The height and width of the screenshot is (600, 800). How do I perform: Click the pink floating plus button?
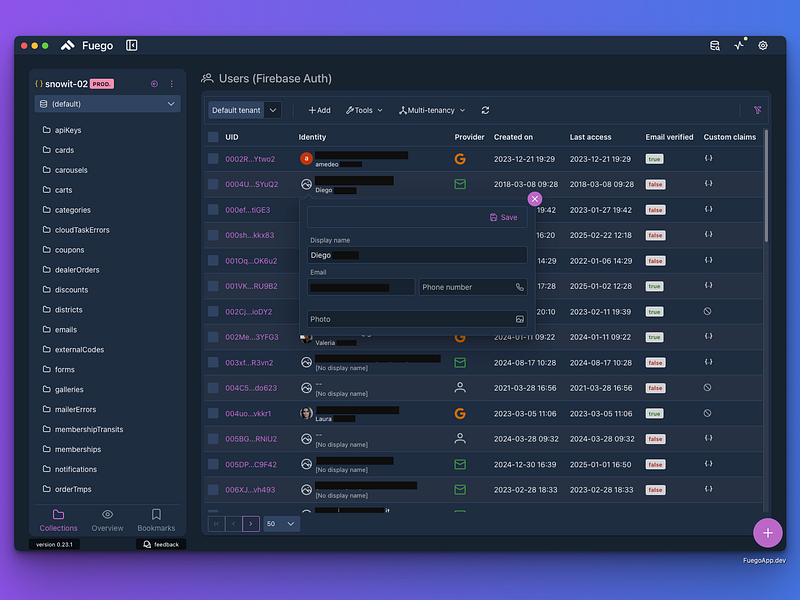point(767,533)
